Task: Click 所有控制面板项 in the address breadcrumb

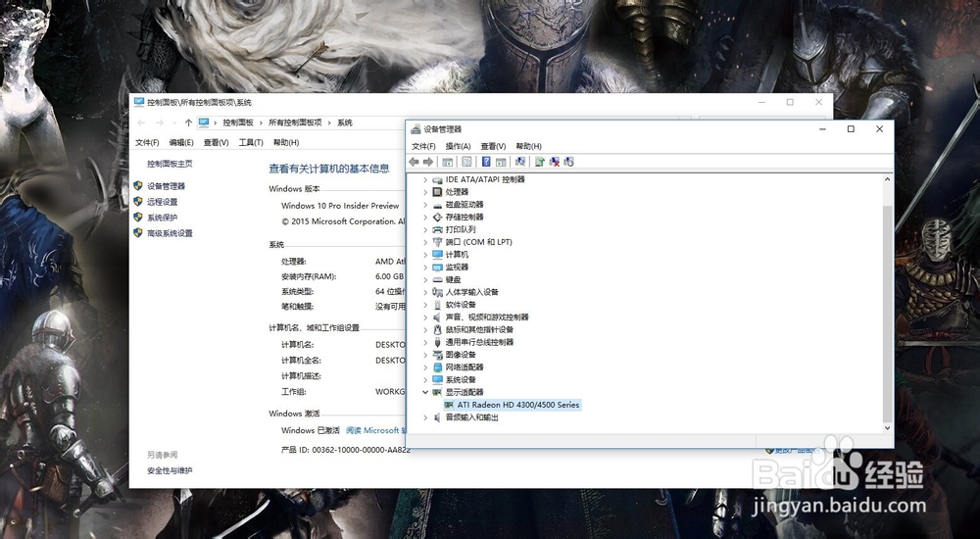Action: (295, 123)
